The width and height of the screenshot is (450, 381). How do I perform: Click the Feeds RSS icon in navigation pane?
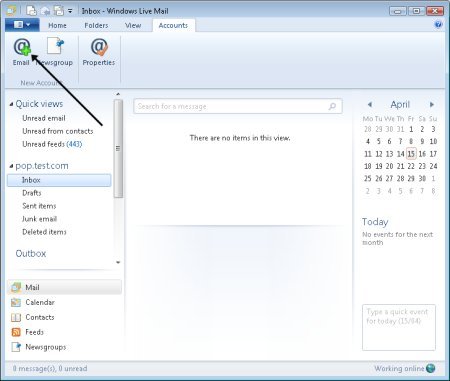pyautogui.click(x=16, y=332)
